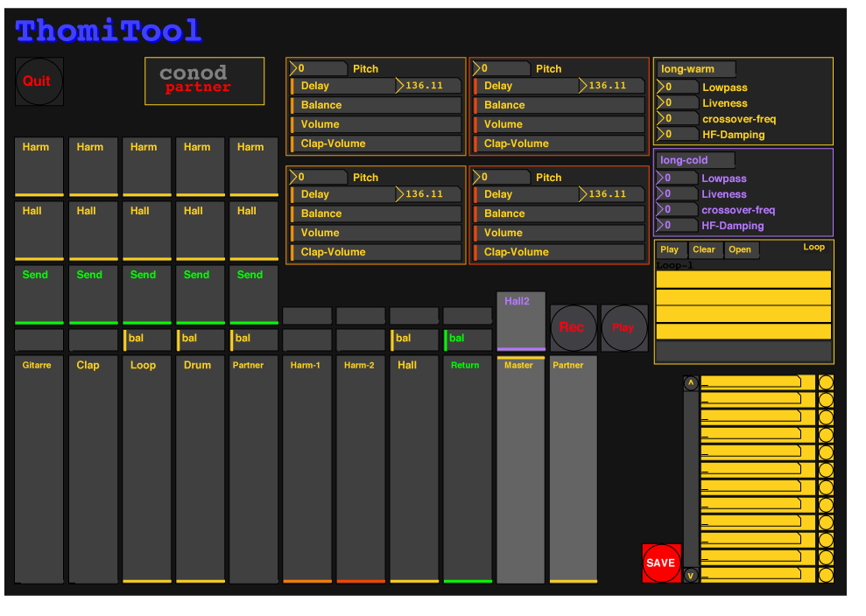
Task: Click the HF-Damping number box in long-warm
Action: (x=678, y=134)
